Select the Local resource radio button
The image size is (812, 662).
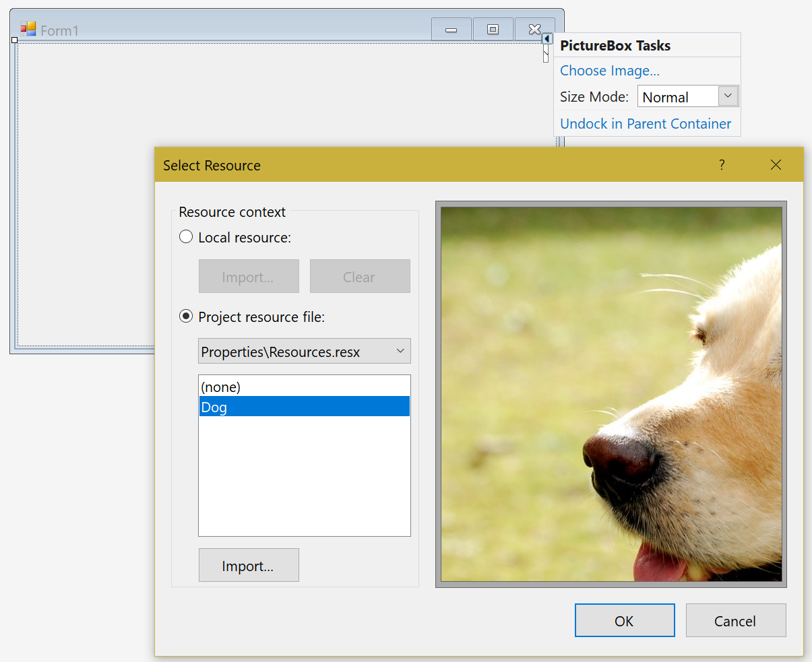[x=185, y=236]
